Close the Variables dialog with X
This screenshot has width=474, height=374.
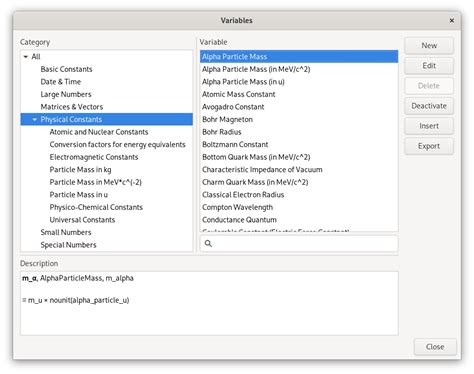pos(452,21)
